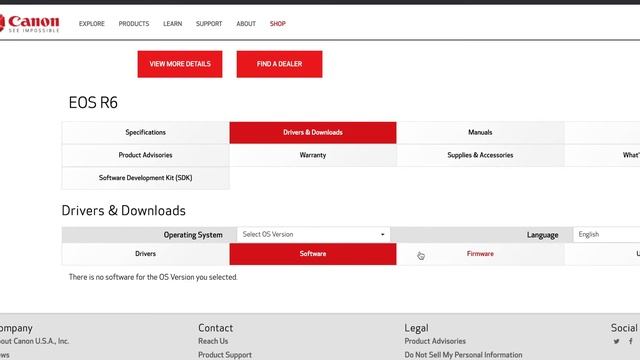Click the Operating System label
This screenshot has width=640, height=360.
click(x=193, y=235)
